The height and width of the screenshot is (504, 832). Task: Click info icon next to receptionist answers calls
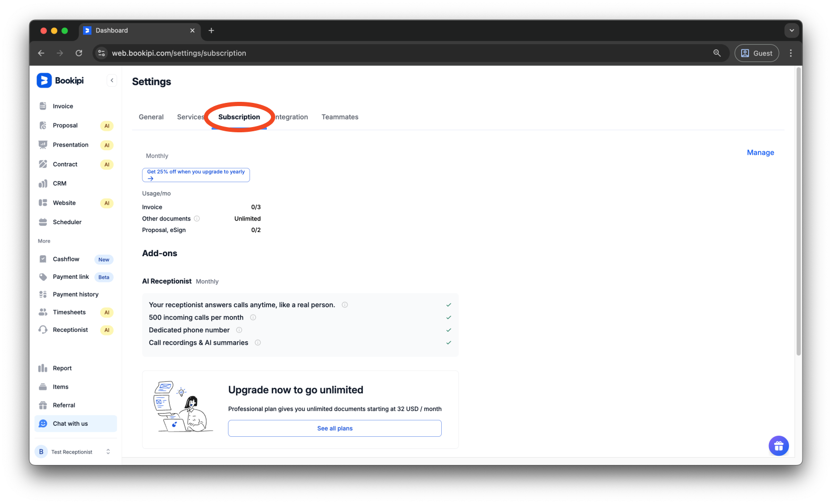(345, 304)
